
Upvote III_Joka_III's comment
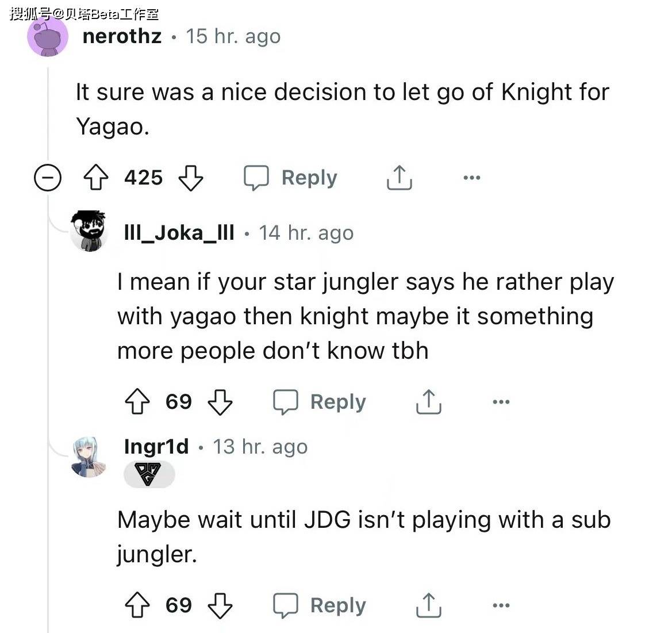pos(137,402)
